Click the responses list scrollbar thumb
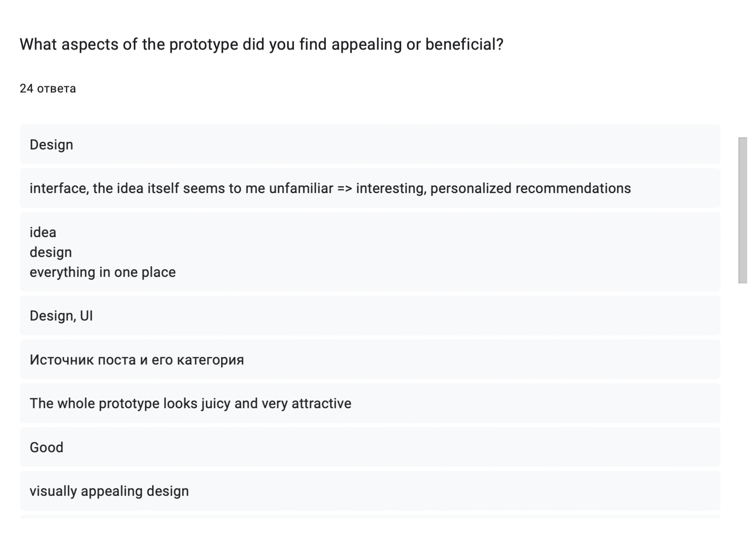This screenshot has width=756, height=537. [x=742, y=210]
